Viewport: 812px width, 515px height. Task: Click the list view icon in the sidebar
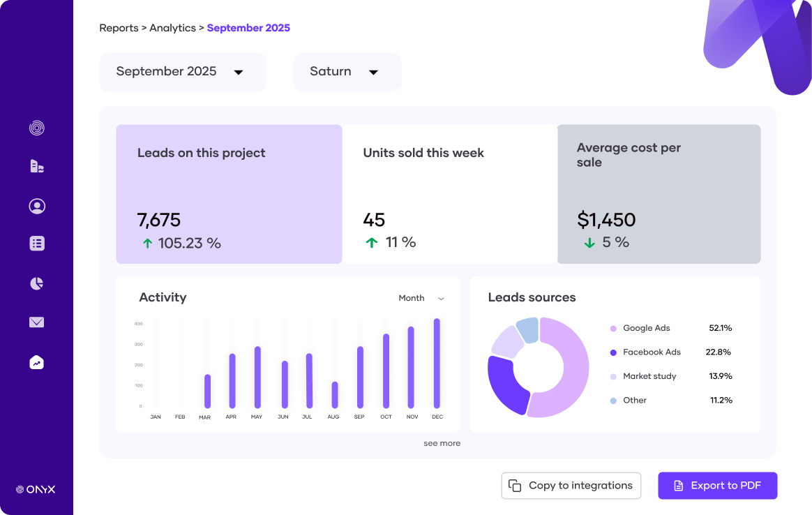coord(36,243)
